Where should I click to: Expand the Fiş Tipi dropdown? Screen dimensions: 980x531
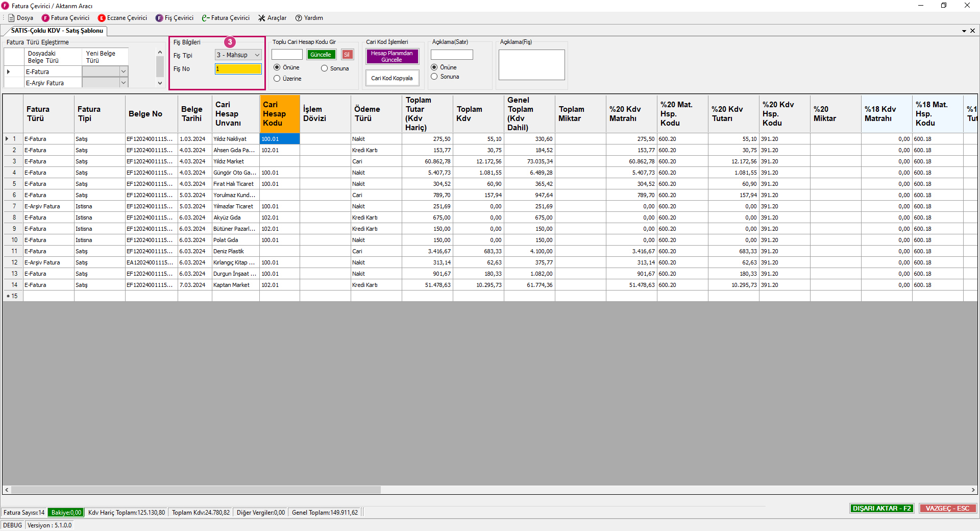pos(257,55)
